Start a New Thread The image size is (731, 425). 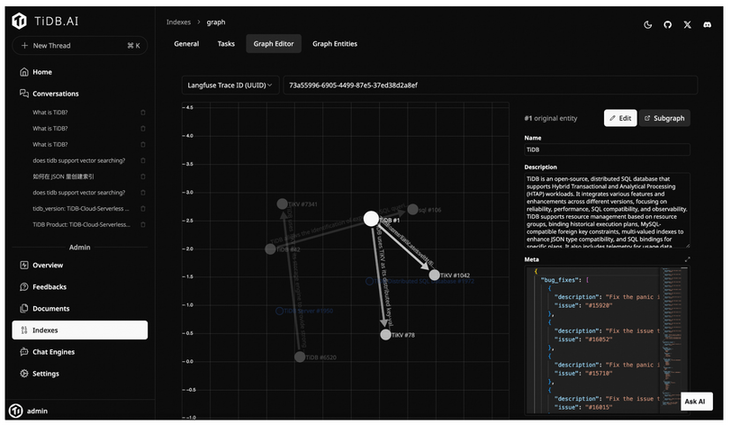pyautogui.click(x=80, y=45)
